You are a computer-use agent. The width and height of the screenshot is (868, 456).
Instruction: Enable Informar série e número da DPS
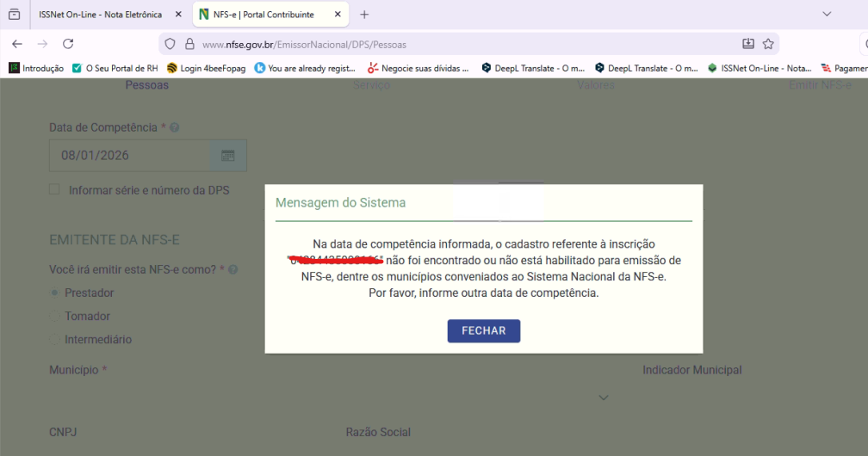55,189
